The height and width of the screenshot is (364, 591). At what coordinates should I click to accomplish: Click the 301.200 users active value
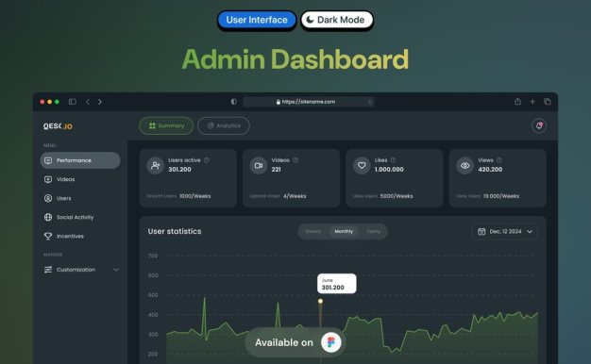tap(179, 170)
